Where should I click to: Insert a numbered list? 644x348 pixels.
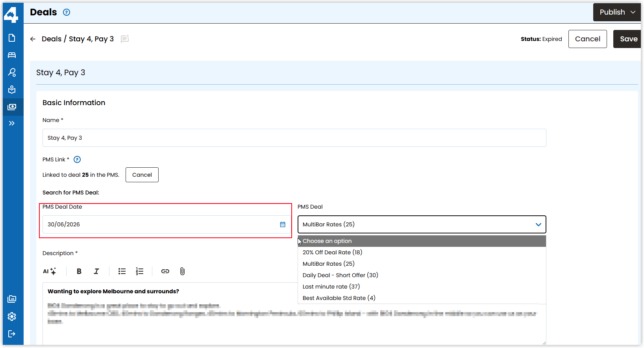coord(140,271)
